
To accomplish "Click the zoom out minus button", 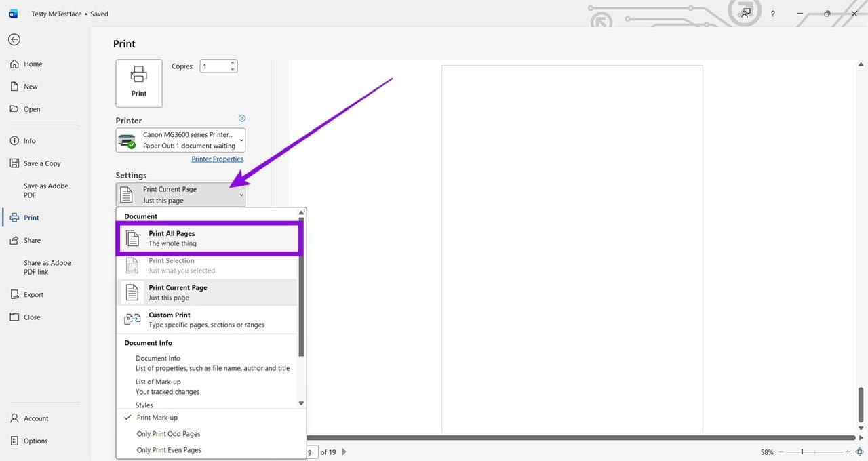I will click(x=782, y=452).
